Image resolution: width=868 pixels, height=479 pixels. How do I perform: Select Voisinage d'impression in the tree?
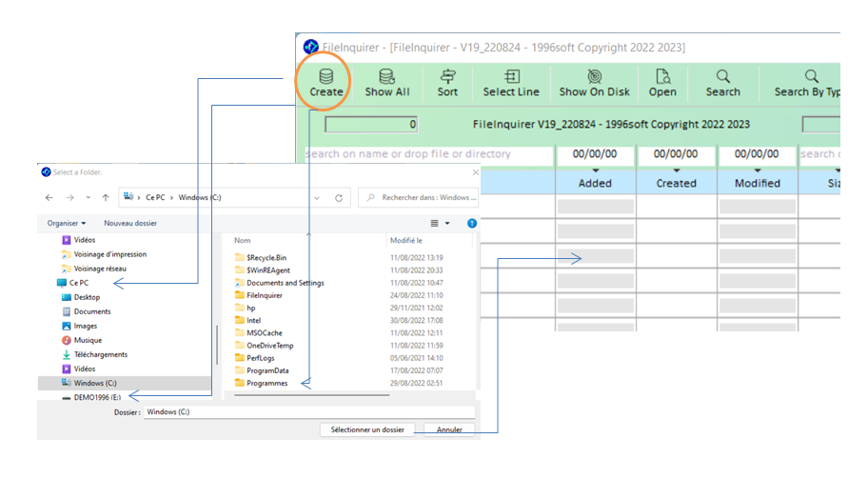(x=110, y=254)
